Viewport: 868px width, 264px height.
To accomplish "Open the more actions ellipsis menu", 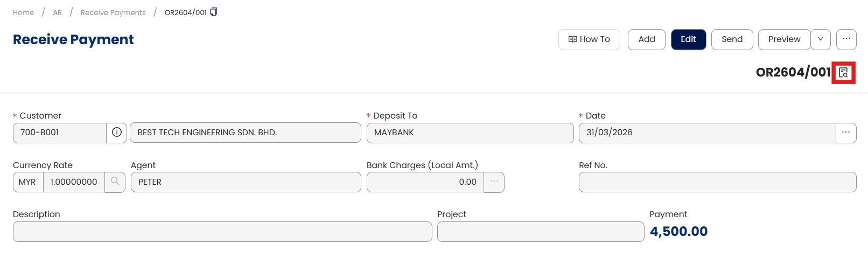I will 846,39.
